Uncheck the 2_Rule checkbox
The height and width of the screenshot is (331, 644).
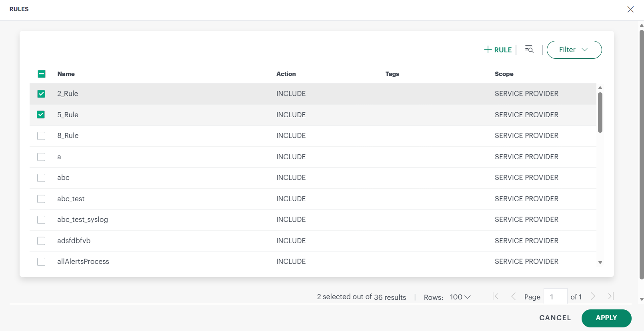[41, 94]
